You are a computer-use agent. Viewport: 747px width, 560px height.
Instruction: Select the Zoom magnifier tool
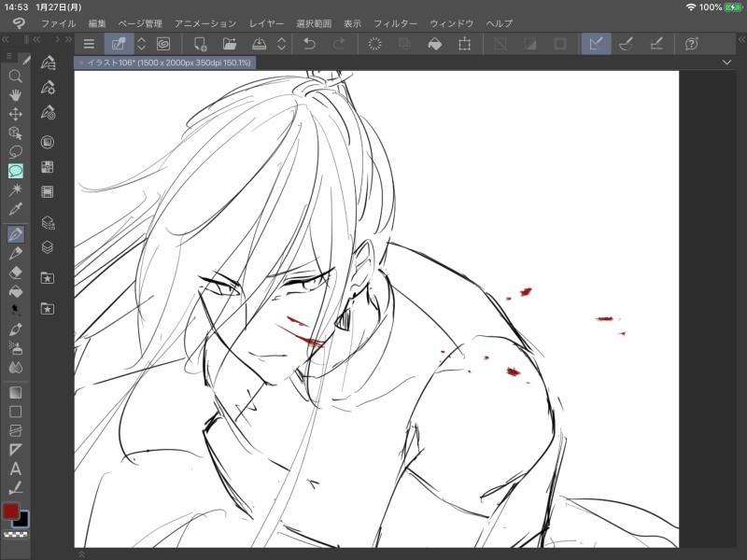click(15, 77)
